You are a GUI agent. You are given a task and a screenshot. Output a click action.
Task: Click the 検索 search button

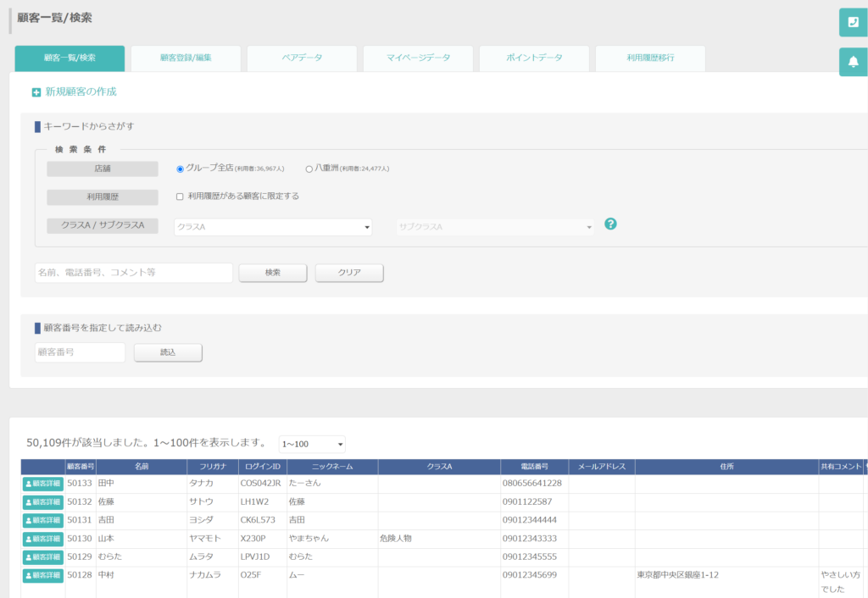click(x=273, y=273)
